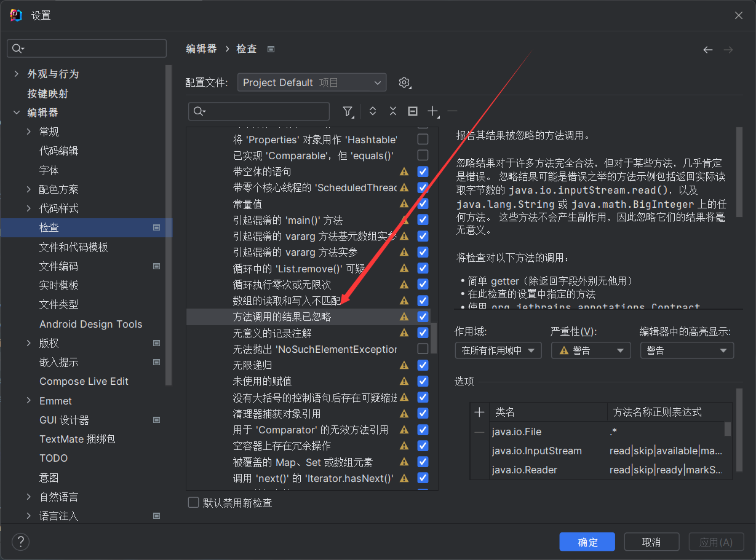Click the filter inspections funnel icon

(x=348, y=111)
